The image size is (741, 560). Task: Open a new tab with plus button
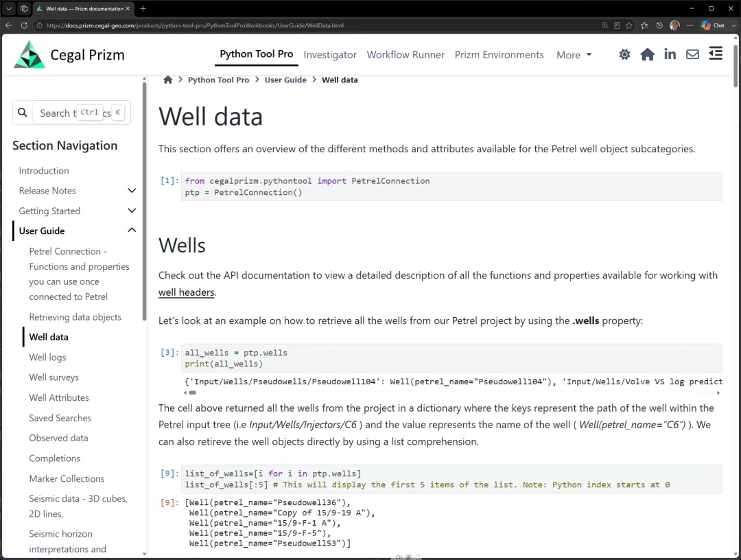click(143, 8)
